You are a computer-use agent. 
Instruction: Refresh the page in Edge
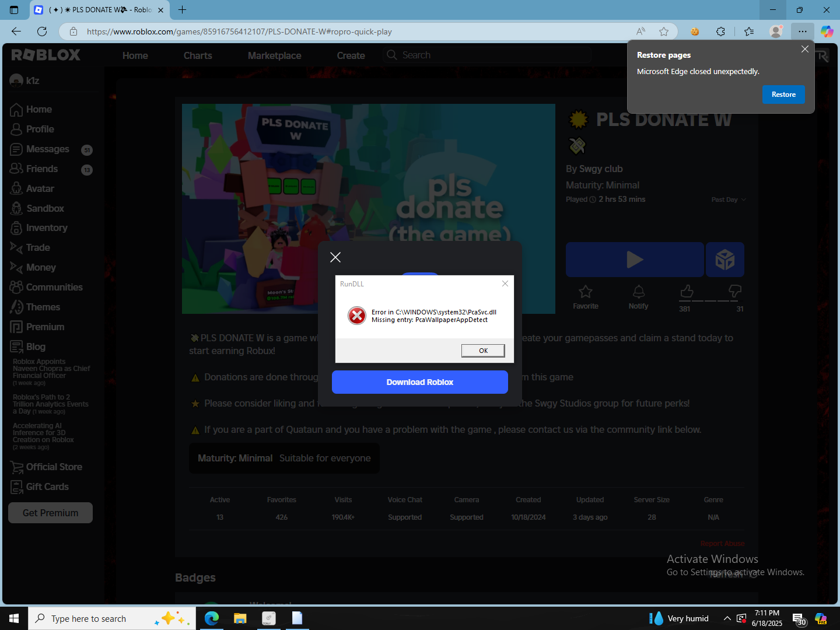point(42,32)
